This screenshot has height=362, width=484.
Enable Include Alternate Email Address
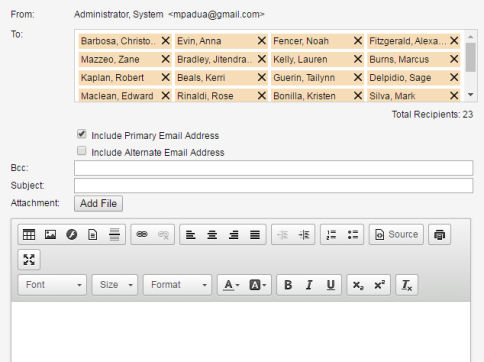82,151
